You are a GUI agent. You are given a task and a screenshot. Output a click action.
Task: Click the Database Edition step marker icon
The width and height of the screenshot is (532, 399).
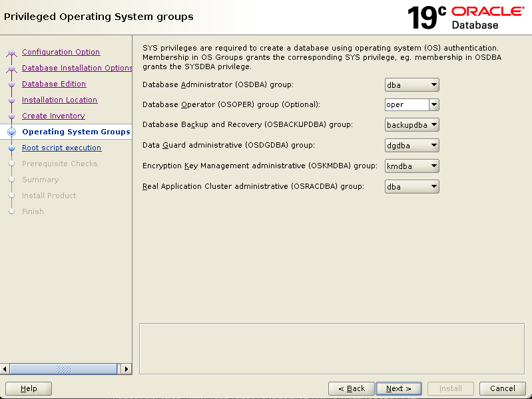(11, 84)
